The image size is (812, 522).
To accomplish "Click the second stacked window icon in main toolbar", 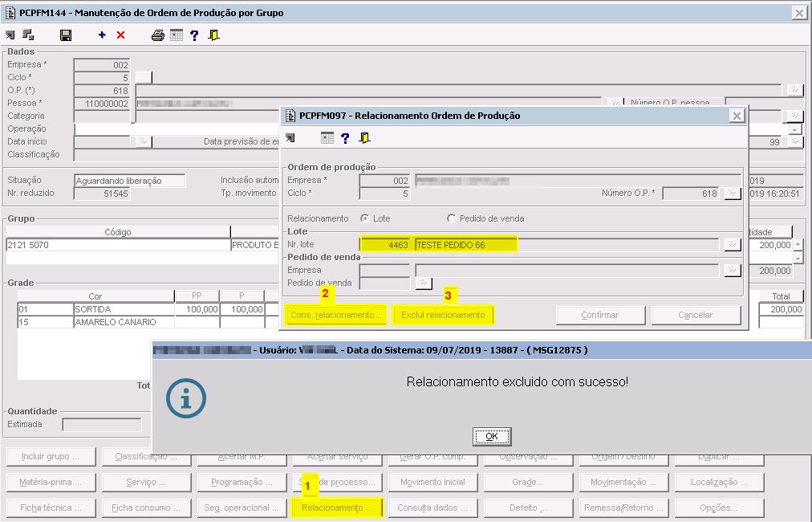I will click(x=28, y=35).
